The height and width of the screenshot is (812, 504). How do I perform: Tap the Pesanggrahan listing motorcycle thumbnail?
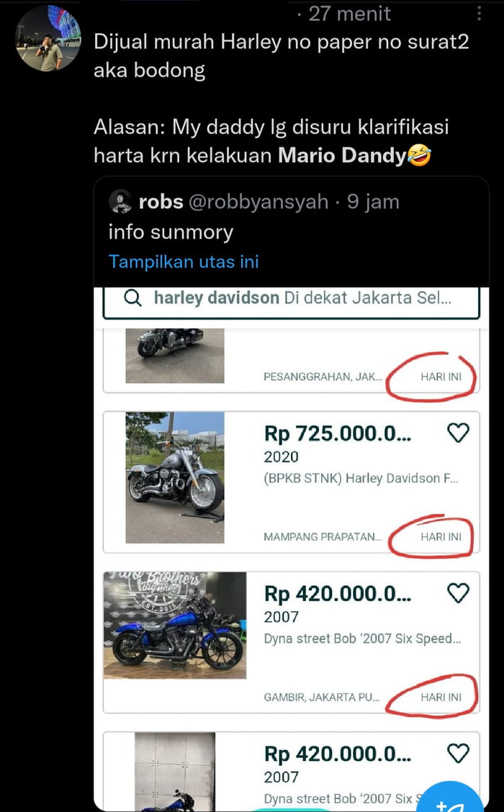point(174,355)
